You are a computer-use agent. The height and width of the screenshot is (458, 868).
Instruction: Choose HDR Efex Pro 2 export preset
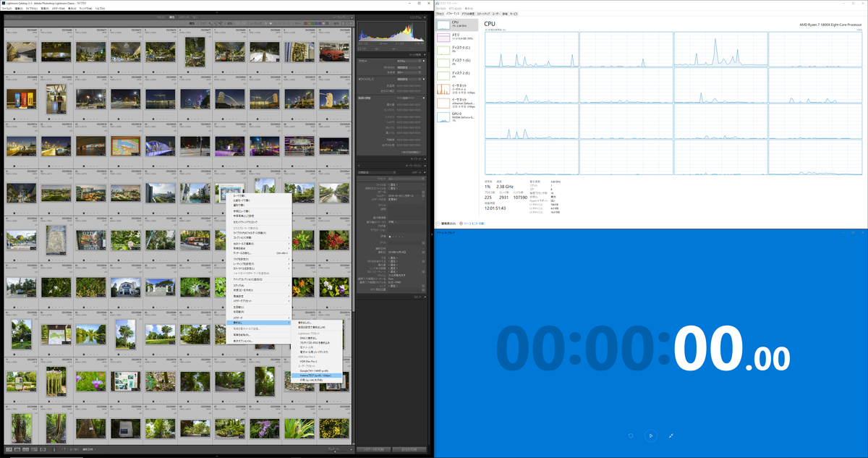point(317,361)
